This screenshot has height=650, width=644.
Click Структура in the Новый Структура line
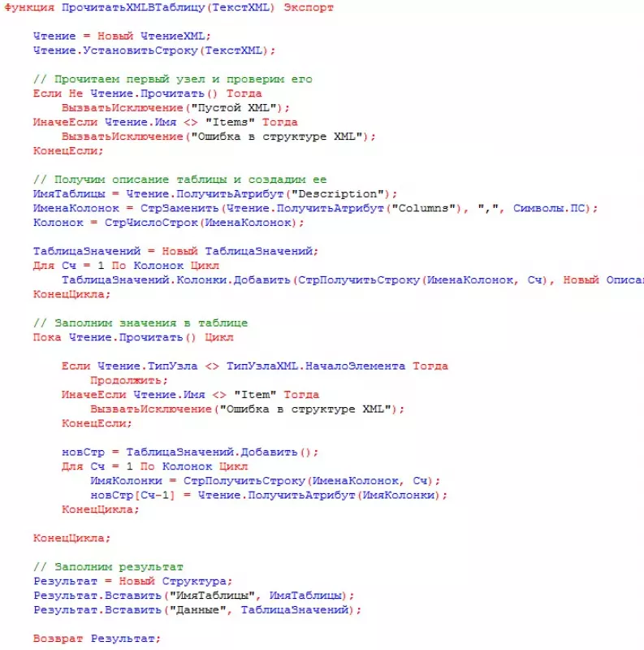click(x=195, y=581)
